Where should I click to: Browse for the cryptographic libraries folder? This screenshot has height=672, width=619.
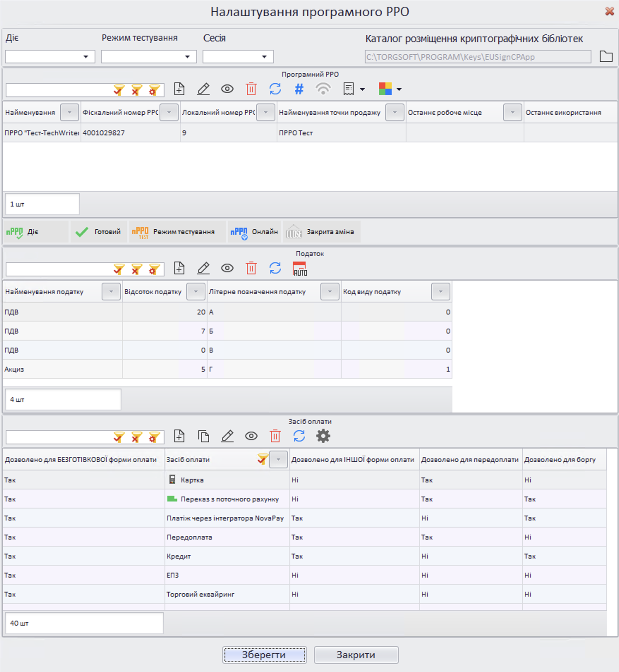click(606, 56)
